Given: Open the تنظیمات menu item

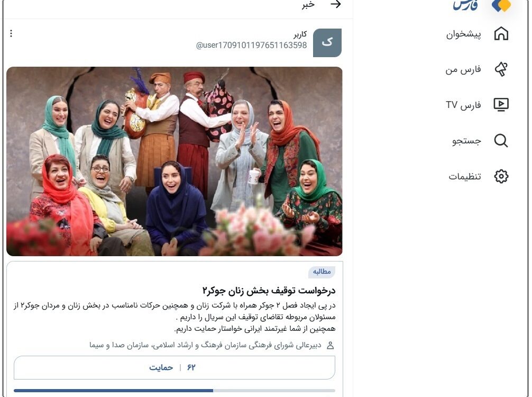Looking at the screenshot, I should coord(465,176).
